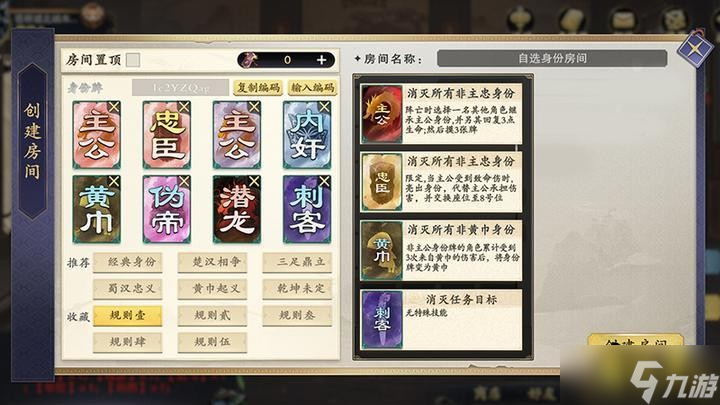Select the 规则贰 saved preset
720x405 pixels.
pos(212,316)
